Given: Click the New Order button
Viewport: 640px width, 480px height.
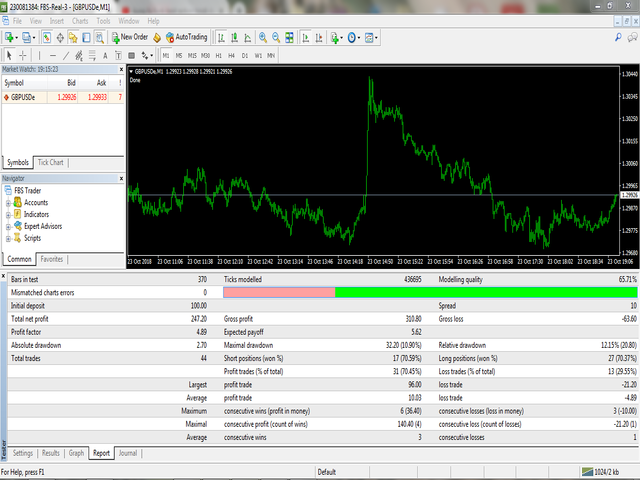Looking at the screenshot, I should point(130,37).
